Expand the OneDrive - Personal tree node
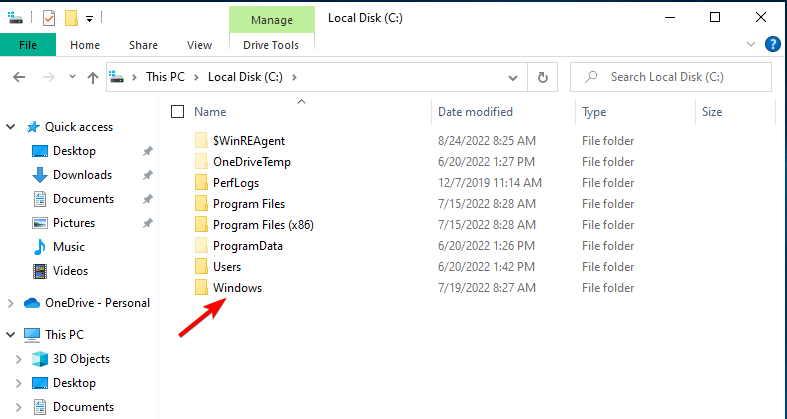The height and width of the screenshot is (419, 787). pyautogui.click(x=11, y=303)
